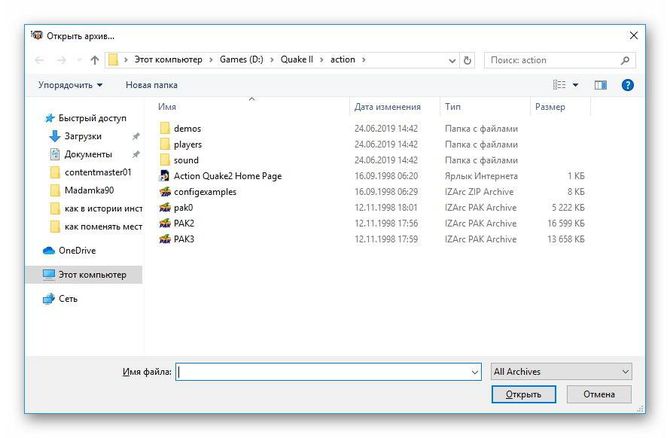The height and width of the screenshot is (438, 670).
Task: Open the как в истории инст folder
Action: 103,209
